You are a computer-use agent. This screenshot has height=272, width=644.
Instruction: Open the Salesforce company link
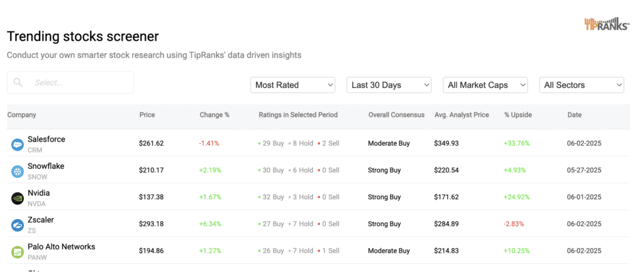click(x=47, y=139)
